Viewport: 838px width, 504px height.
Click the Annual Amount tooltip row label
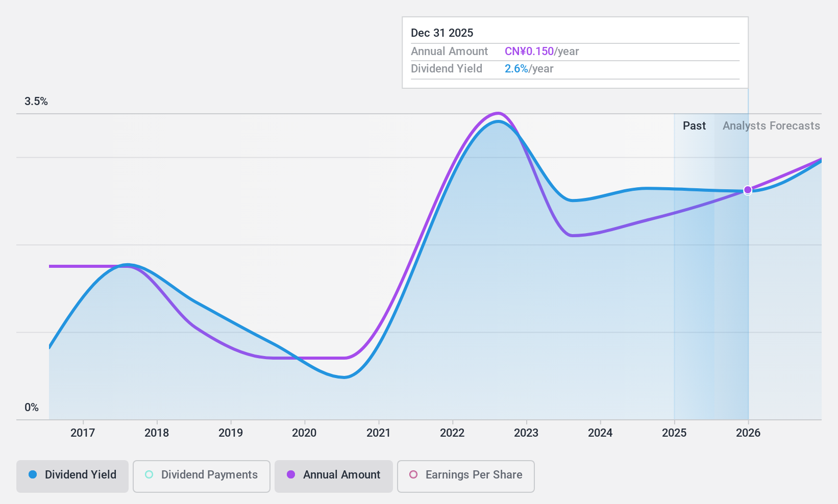tap(450, 51)
